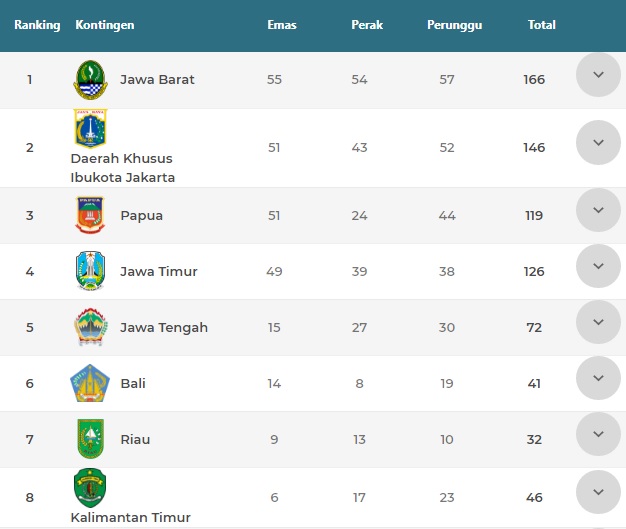
Task: Expand the Jawa Timur row chevron
Action: 598,266
